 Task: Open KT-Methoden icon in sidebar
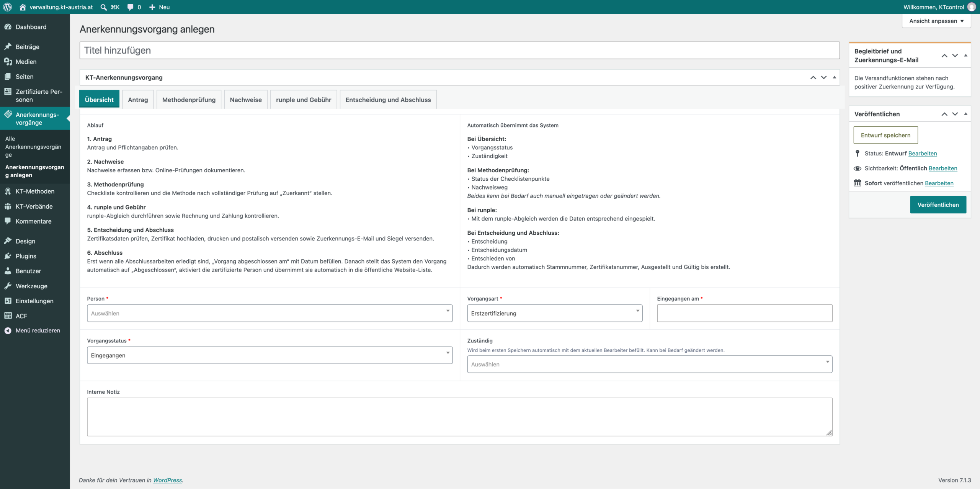click(8, 191)
